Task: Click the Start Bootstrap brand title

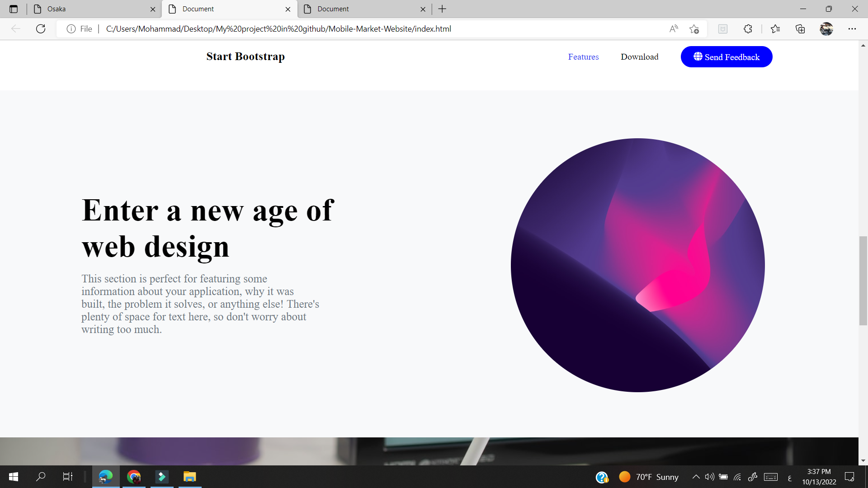Action: (245, 56)
